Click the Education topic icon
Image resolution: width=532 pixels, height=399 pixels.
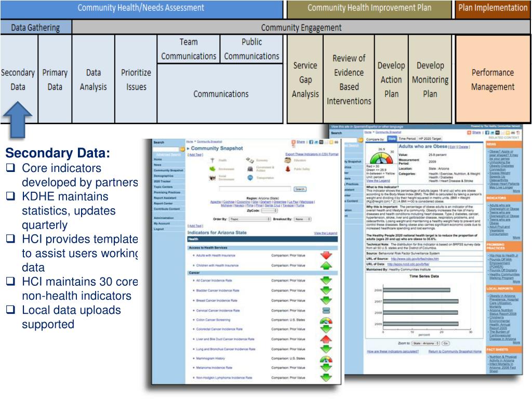288,160
